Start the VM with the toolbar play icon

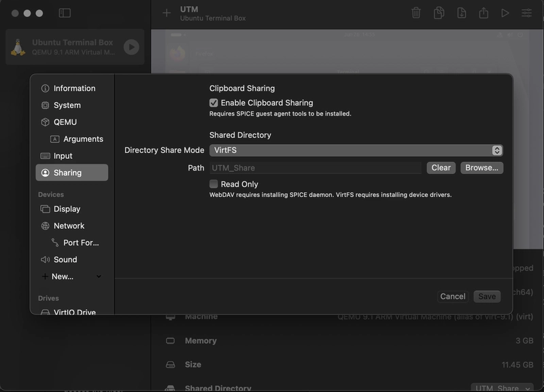pos(505,13)
